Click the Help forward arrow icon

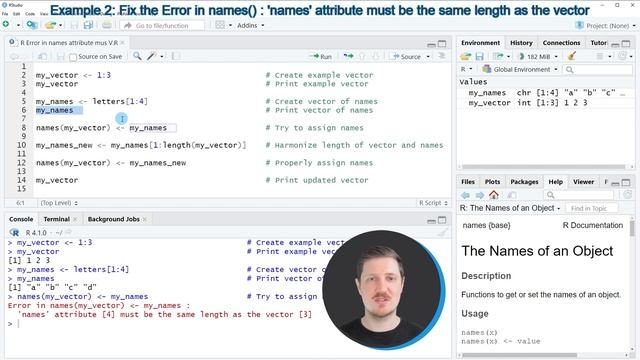[480, 195]
